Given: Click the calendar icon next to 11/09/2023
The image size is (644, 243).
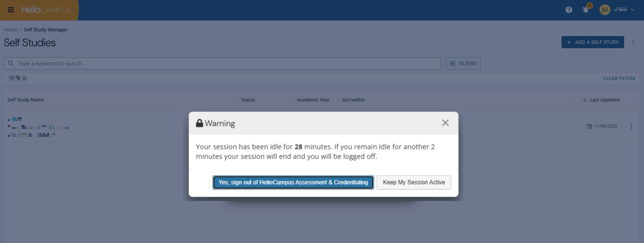Looking at the screenshot, I should pos(589,126).
